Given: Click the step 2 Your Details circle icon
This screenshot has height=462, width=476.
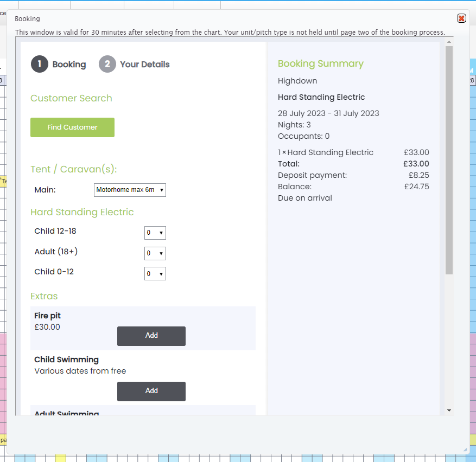Looking at the screenshot, I should [107, 64].
